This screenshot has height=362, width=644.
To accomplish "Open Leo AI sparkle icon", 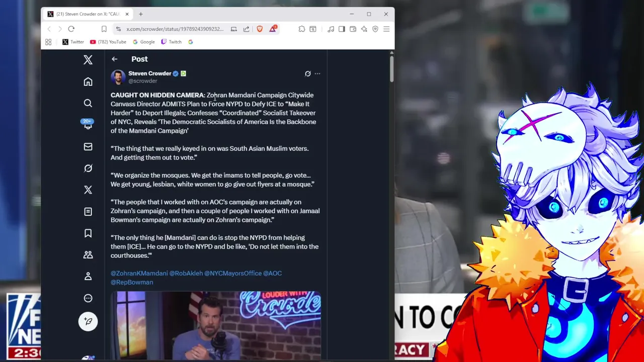I will pyautogui.click(x=364, y=29).
